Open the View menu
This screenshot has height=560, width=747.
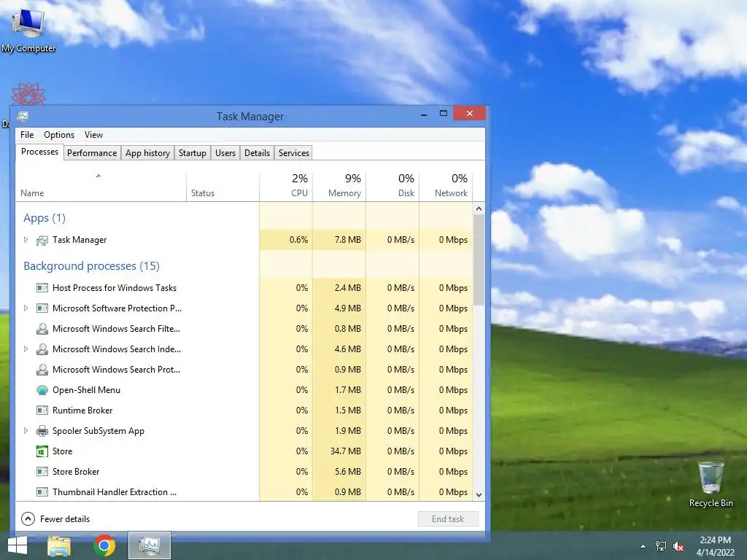click(93, 135)
